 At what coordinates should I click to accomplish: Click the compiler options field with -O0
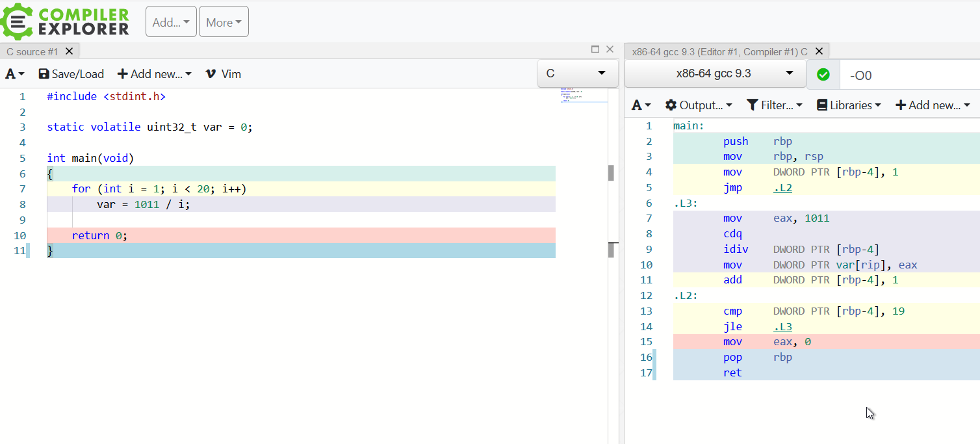[x=910, y=75]
